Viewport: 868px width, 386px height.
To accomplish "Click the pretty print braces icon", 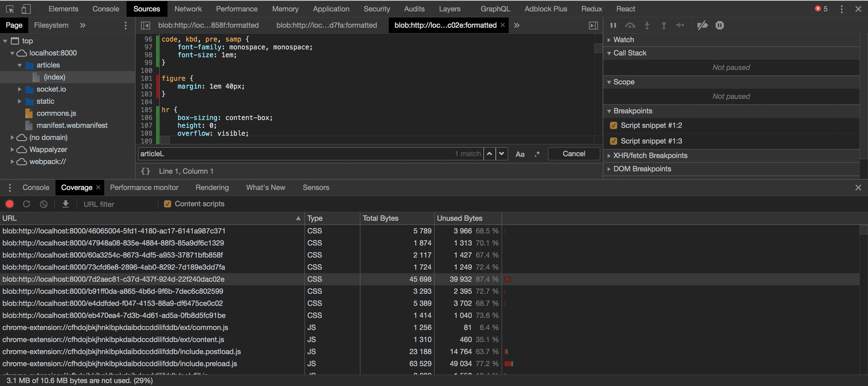I will 146,171.
